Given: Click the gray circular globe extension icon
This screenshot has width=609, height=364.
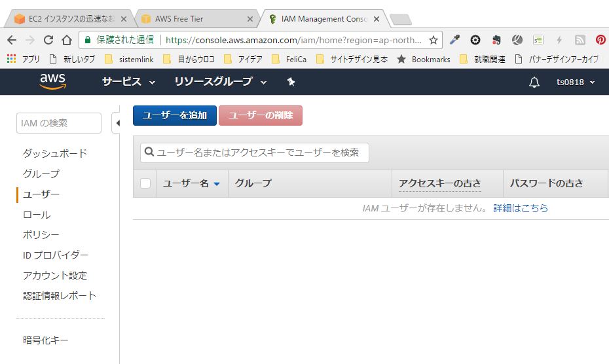Looking at the screenshot, I should (517, 40).
